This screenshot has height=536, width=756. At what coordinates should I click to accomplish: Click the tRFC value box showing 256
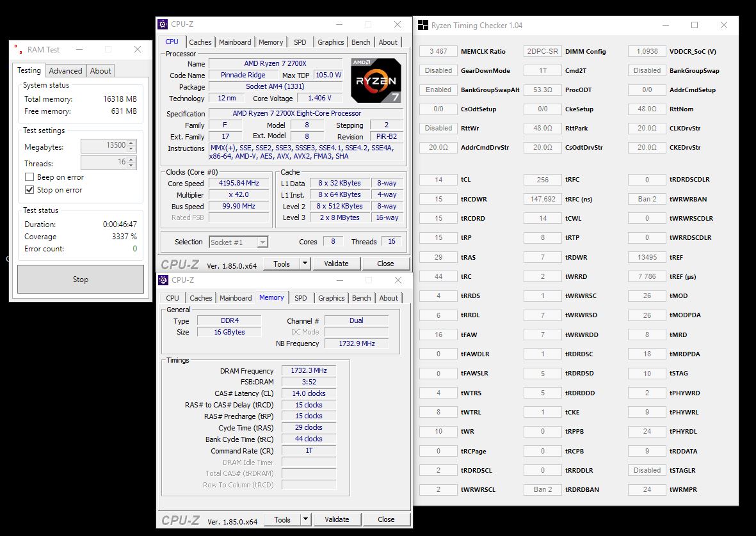pyautogui.click(x=542, y=179)
